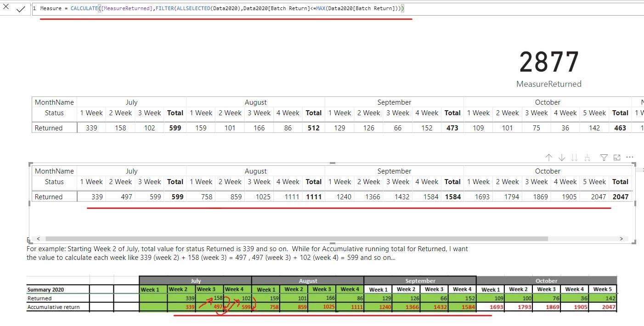Go to next hierarchy level double-arrow icon

[574, 157]
